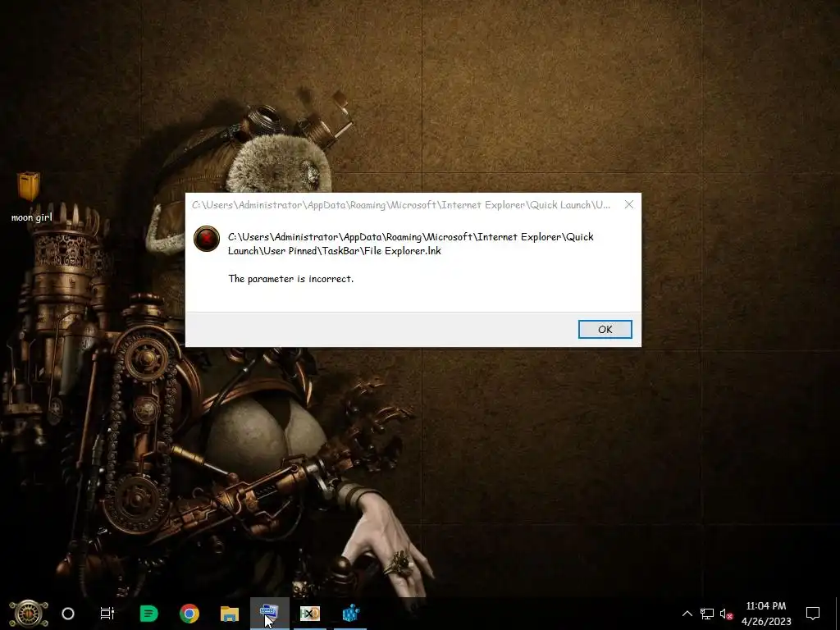Screen dimensions: 840x630
Task: Open the green chat app on the taskbar
Action: [x=148, y=614]
